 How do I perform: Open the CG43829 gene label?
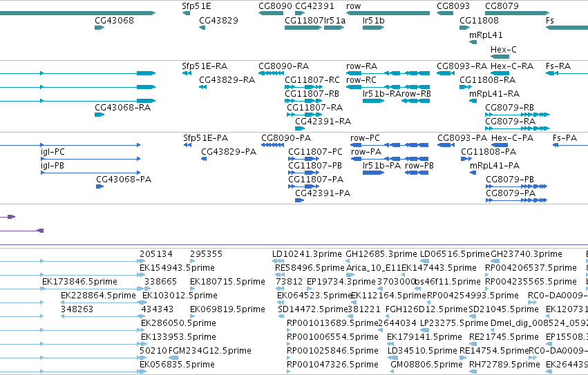[x=218, y=20]
